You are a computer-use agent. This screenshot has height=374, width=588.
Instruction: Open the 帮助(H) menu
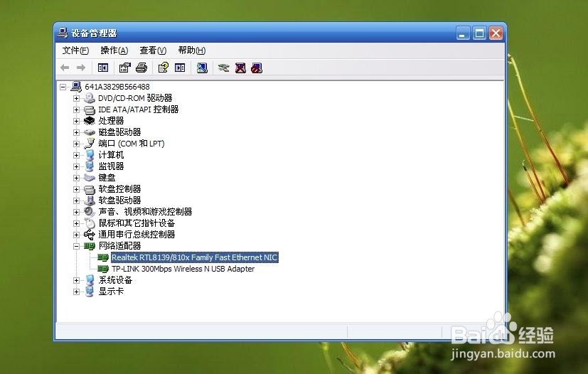192,50
